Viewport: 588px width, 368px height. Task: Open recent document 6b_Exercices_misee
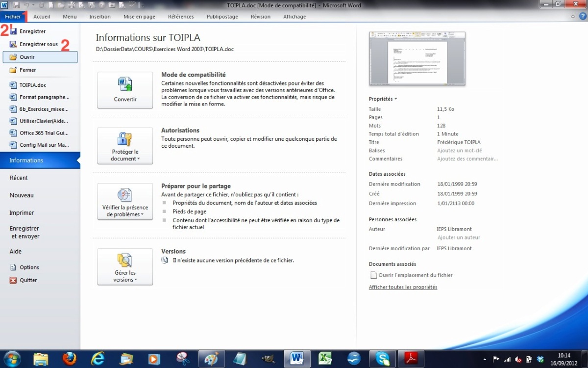[x=40, y=109]
